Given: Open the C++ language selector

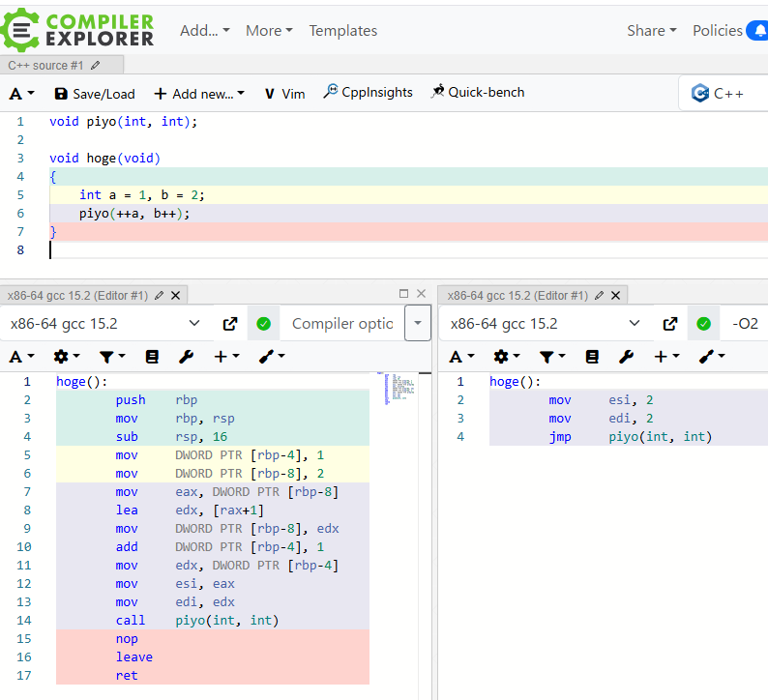Looking at the screenshot, I should point(723,93).
